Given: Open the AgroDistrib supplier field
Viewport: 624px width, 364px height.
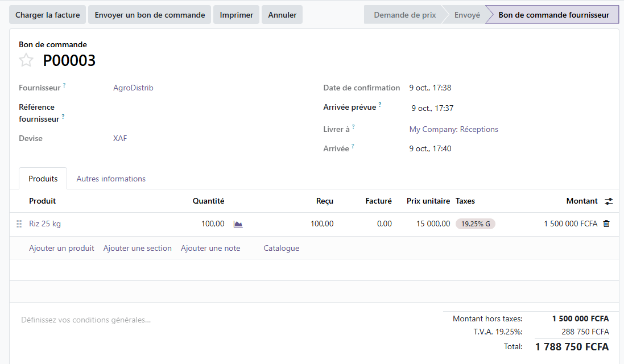Looking at the screenshot, I should click(133, 88).
